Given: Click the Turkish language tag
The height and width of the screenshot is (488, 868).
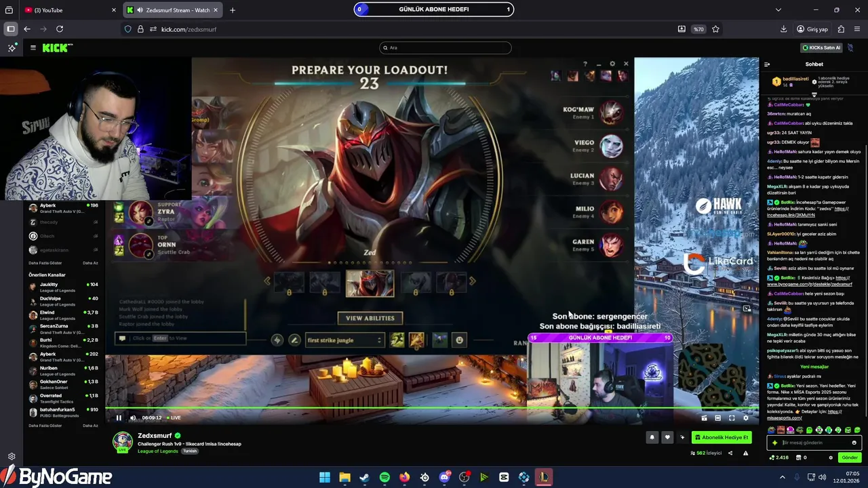Looking at the screenshot, I should pos(189,451).
